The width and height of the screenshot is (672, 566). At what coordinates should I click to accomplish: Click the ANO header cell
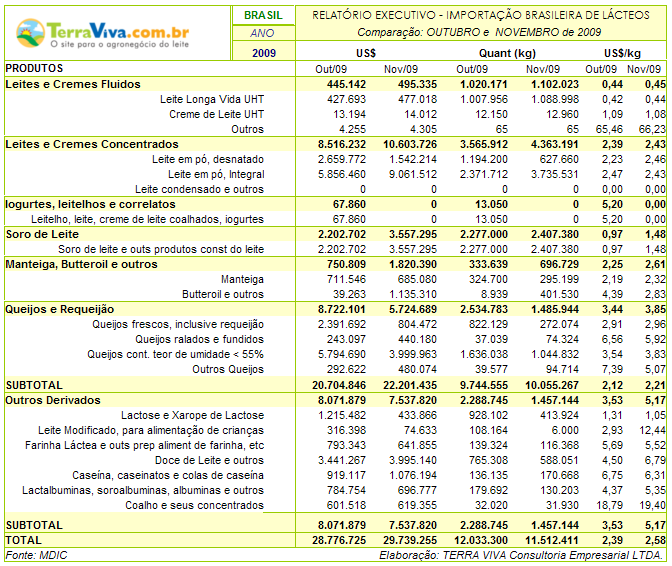(262, 33)
